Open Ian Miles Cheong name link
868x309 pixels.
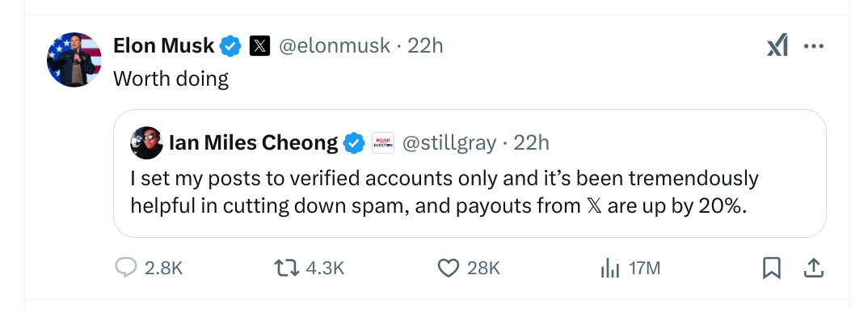[x=254, y=143]
